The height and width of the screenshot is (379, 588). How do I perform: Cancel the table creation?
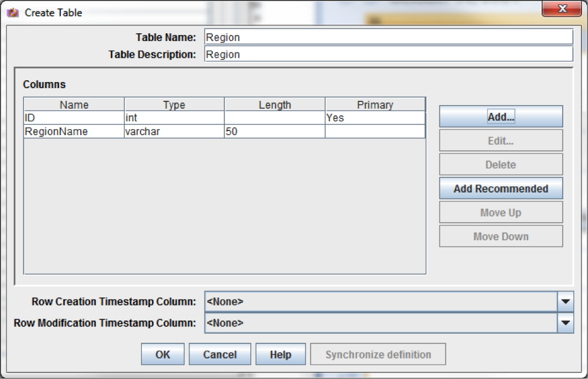click(x=220, y=354)
